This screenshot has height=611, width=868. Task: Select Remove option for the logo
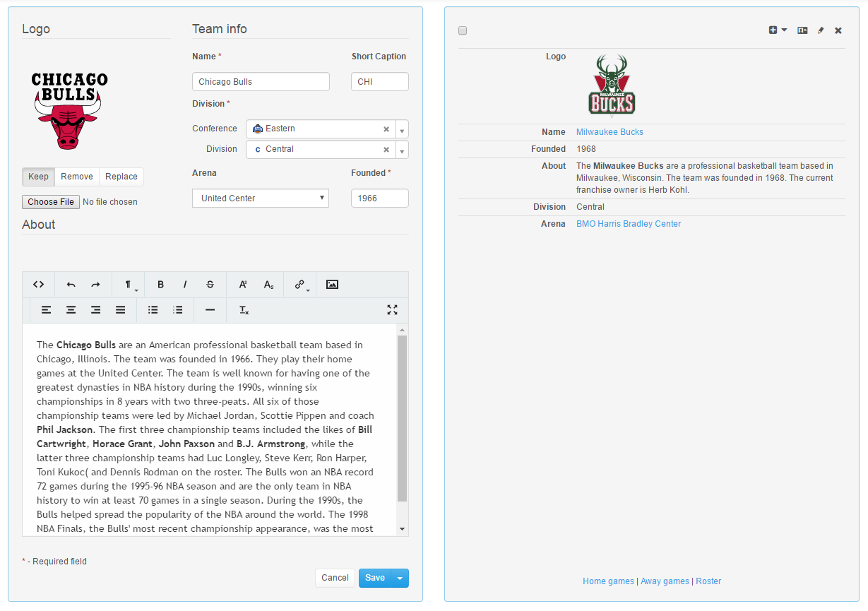[x=76, y=177]
